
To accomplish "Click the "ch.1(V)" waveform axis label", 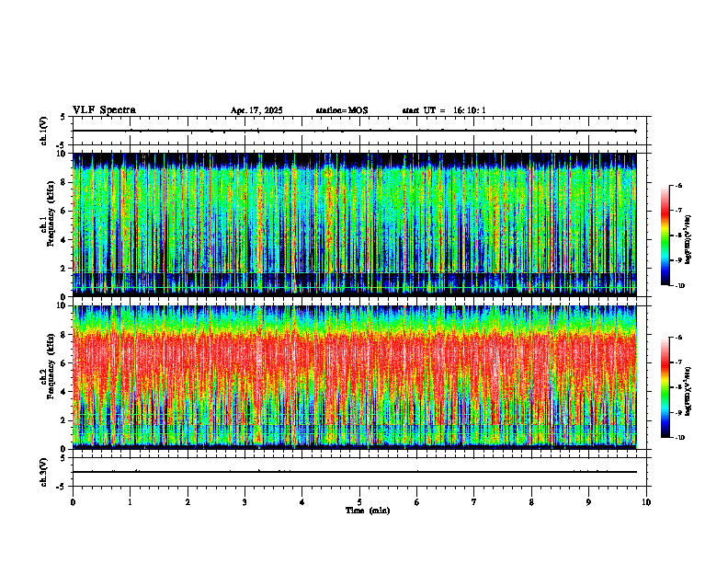I will (44, 131).
